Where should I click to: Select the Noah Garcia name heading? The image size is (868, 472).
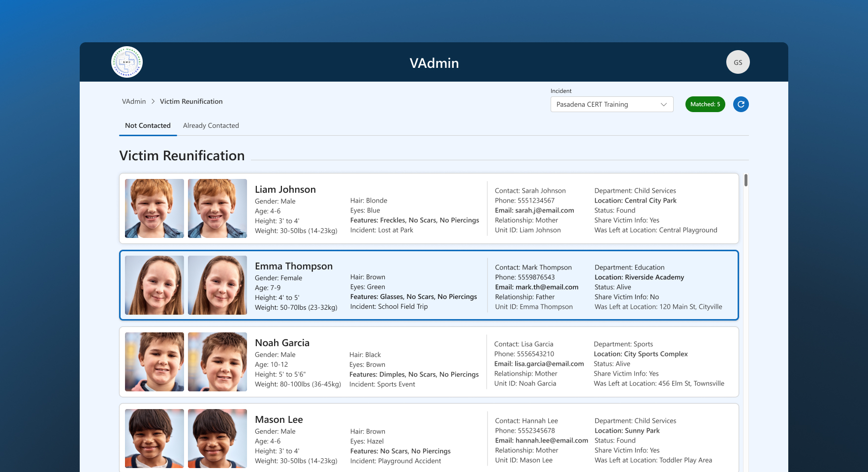point(282,343)
